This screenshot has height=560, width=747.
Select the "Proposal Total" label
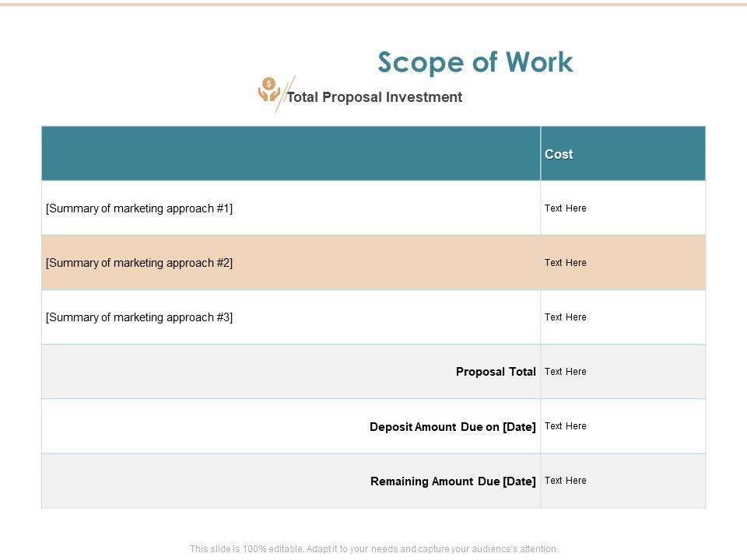tap(496, 372)
